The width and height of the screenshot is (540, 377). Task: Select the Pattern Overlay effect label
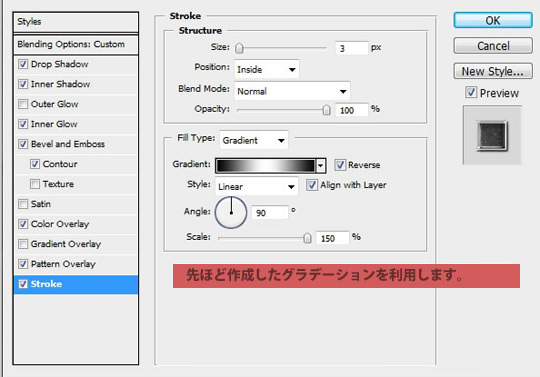pos(63,264)
